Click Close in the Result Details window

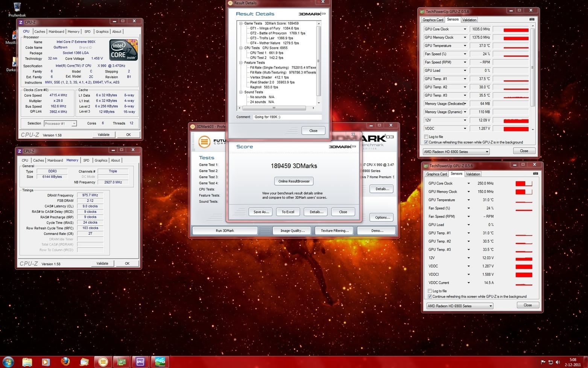pyautogui.click(x=313, y=131)
